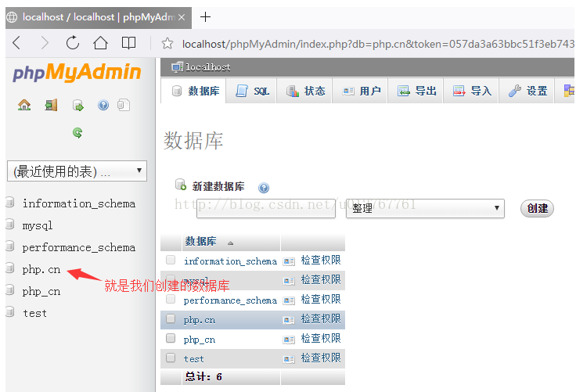This screenshot has width=576, height=392.
Task: Click the help icon beside 新建数据库
Action: [264, 188]
